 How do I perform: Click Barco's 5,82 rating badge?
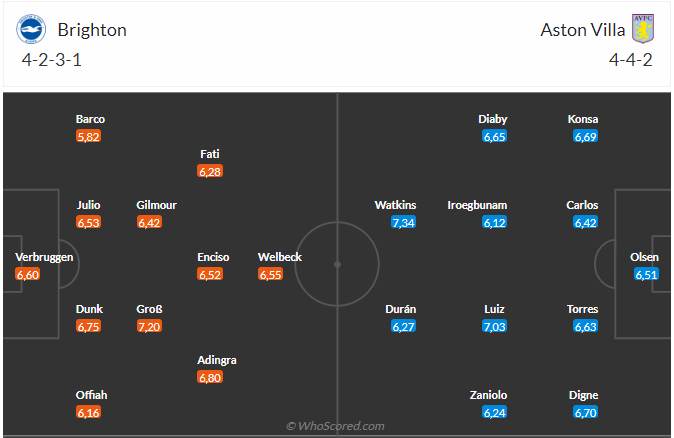pos(89,136)
